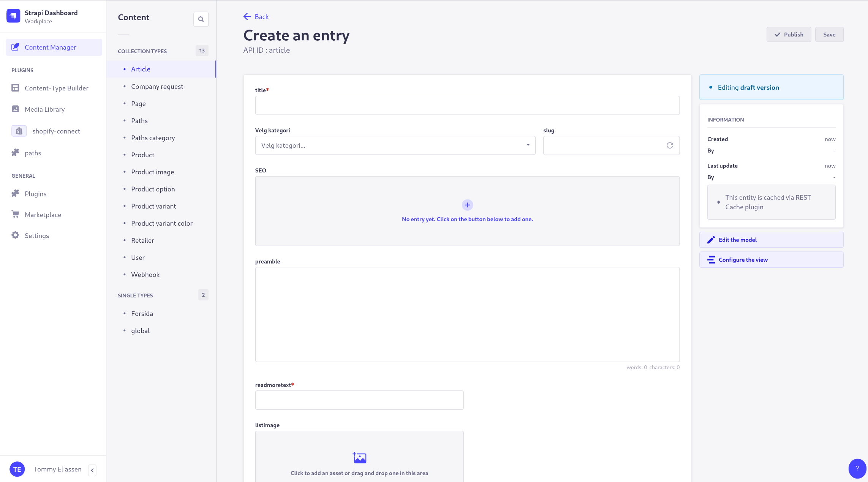Viewport: 868px width, 482px height.
Task: Select the Marketplace cart icon
Action: pyautogui.click(x=16, y=214)
